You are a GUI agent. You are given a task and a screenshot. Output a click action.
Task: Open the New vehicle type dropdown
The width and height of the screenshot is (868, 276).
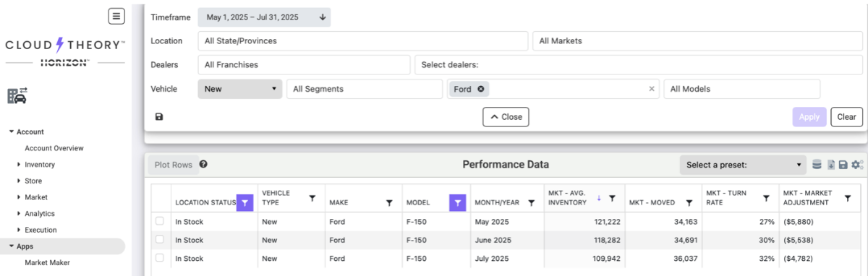click(x=240, y=89)
